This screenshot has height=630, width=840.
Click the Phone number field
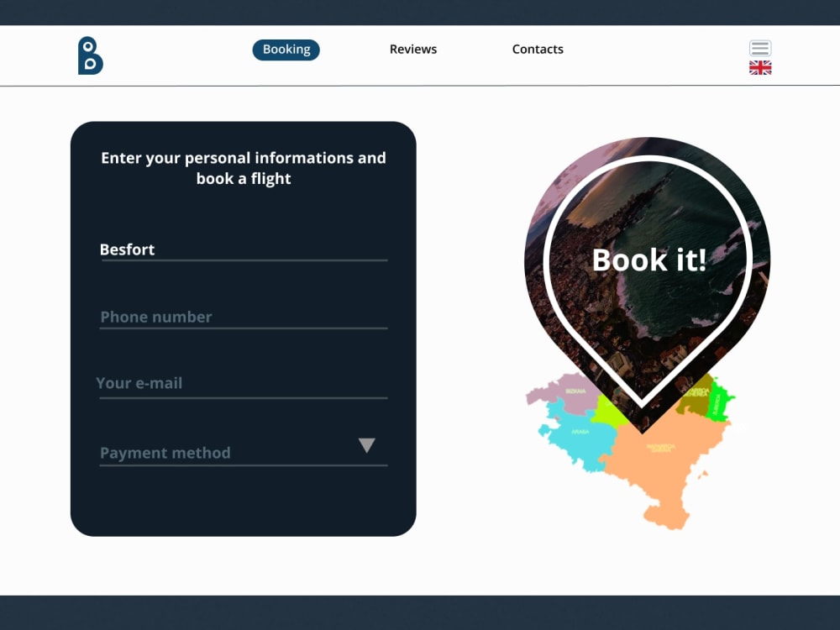pyautogui.click(x=244, y=318)
